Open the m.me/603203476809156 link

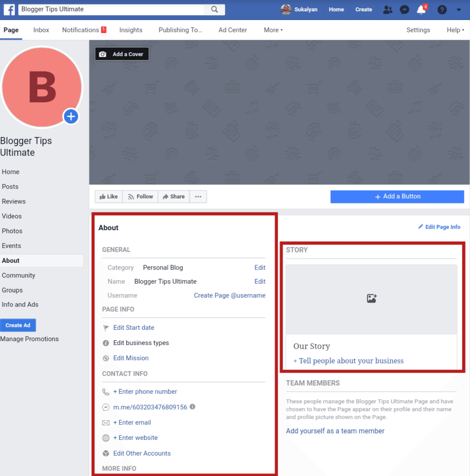pos(150,407)
